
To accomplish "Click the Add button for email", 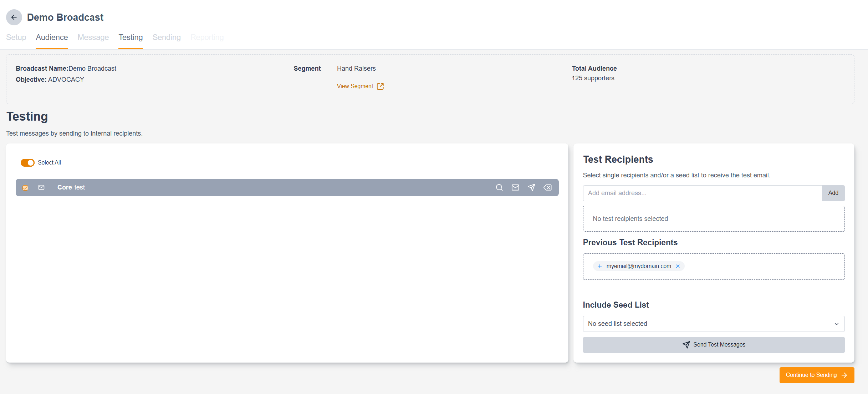I will 833,193.
